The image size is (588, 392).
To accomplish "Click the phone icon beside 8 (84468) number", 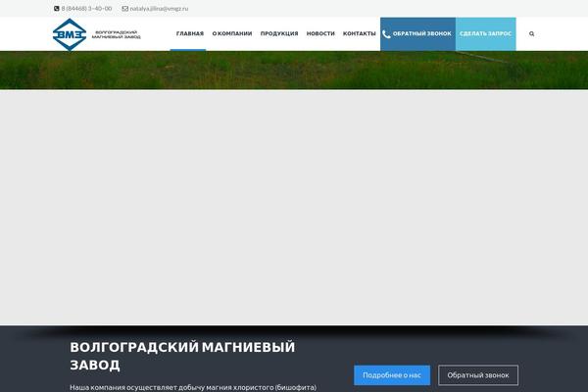I will tap(56, 8).
